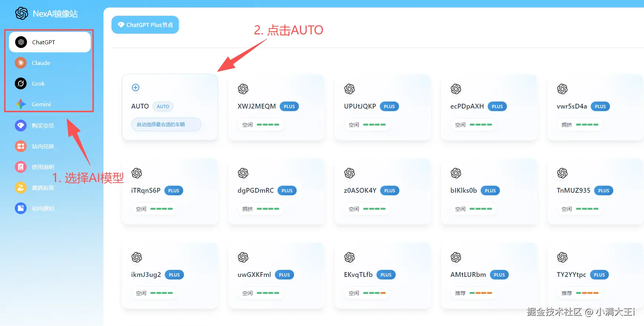Image resolution: width=644 pixels, height=326 pixels.
Task: Click the blue icon beside 站内通知
Action: coord(21,208)
